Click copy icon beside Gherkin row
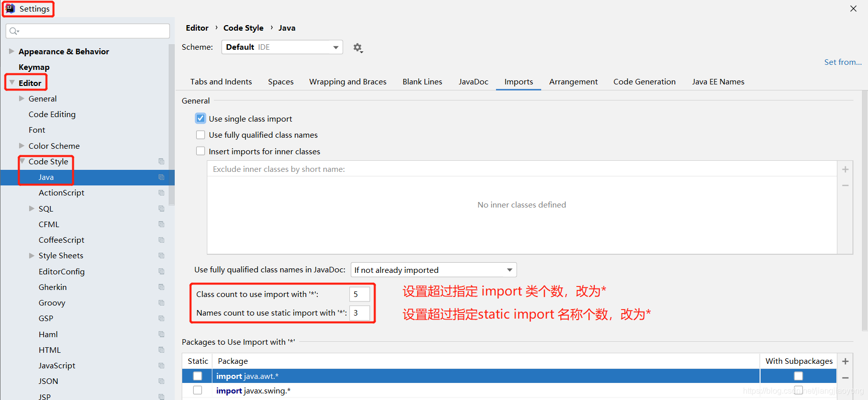The height and width of the screenshot is (400, 868). (x=161, y=287)
